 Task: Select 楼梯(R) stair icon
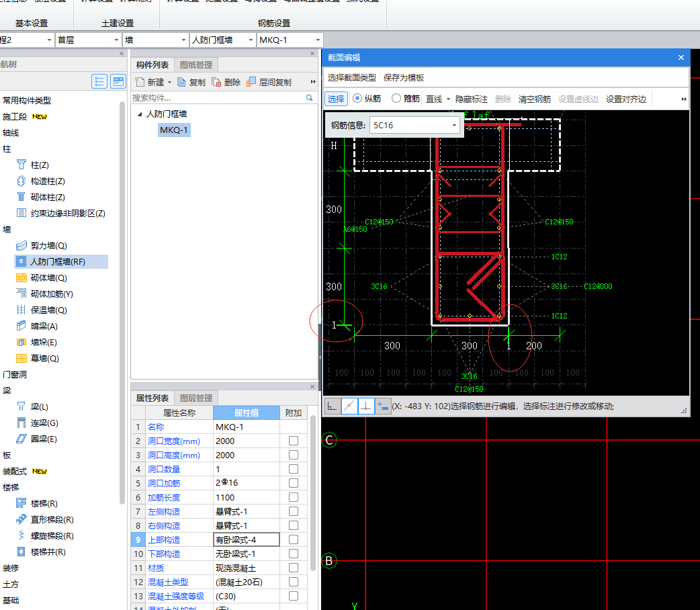pos(21,503)
